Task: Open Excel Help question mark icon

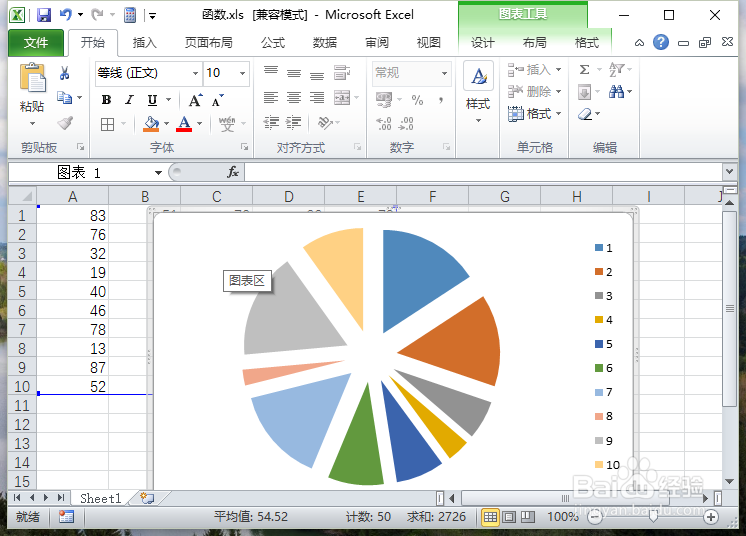Action: tap(660, 42)
